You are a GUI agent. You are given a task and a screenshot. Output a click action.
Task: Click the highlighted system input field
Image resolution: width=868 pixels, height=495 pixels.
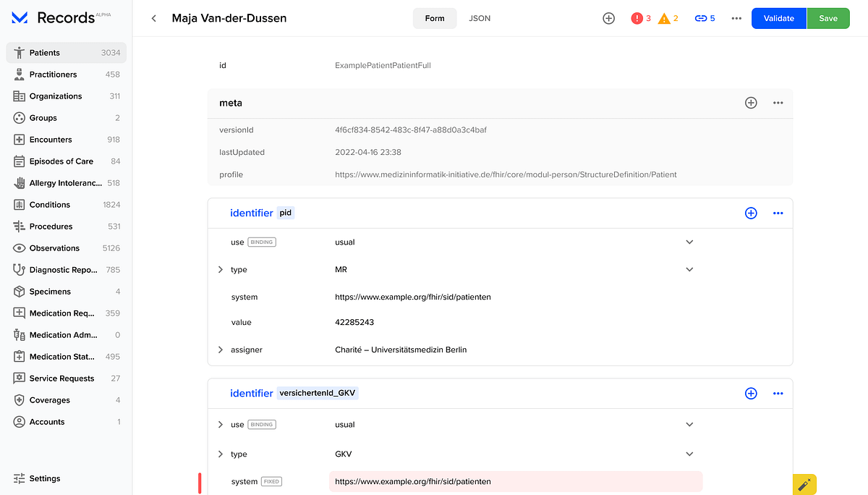pos(516,481)
